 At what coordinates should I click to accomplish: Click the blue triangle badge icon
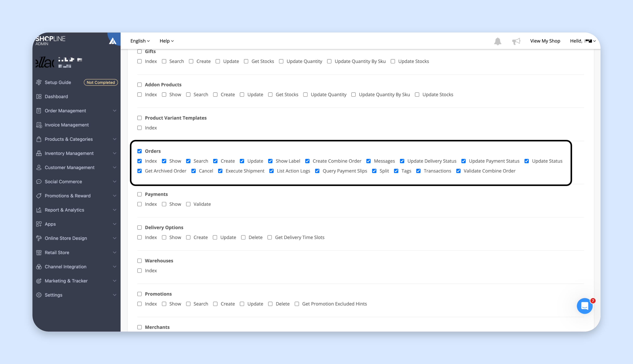click(113, 41)
